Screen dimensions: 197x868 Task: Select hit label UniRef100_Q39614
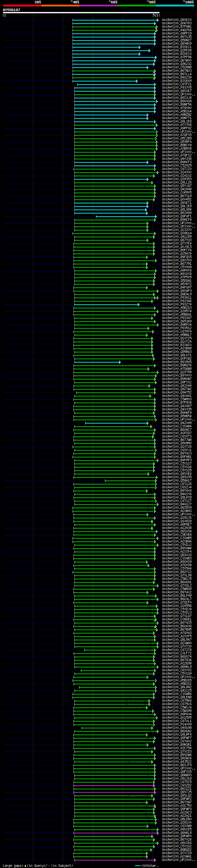(177, 233)
